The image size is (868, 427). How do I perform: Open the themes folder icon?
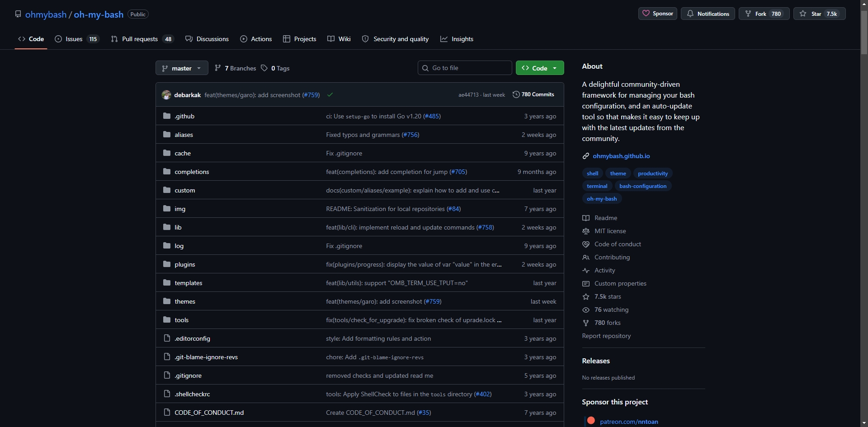click(167, 301)
